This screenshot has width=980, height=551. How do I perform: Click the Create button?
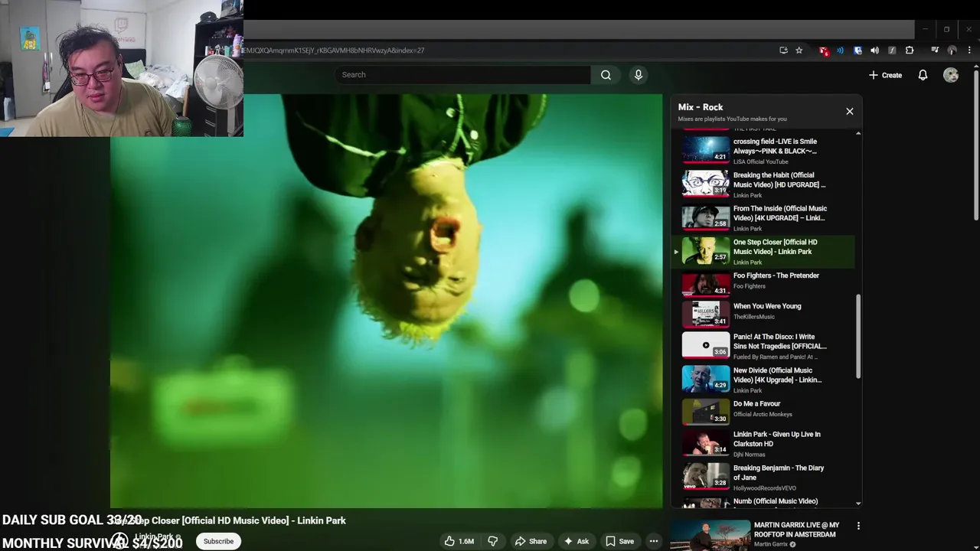pyautogui.click(x=885, y=75)
